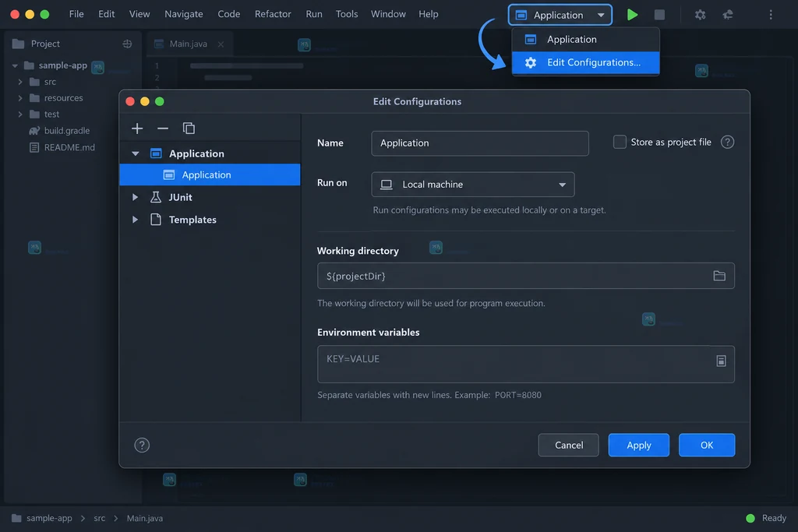
Task: Expand the resources folder
Action: pyautogui.click(x=19, y=97)
